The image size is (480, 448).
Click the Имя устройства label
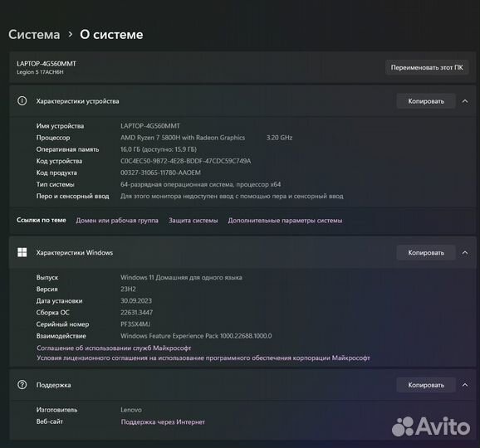click(x=60, y=126)
